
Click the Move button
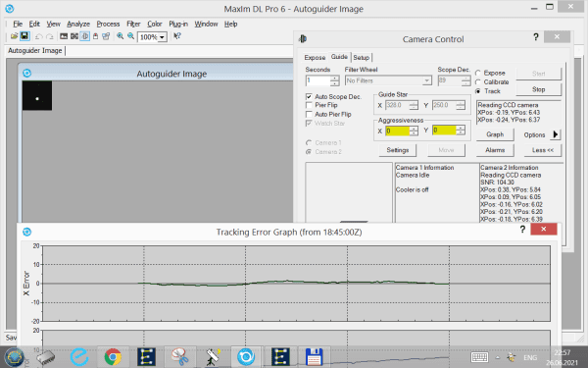tap(446, 150)
